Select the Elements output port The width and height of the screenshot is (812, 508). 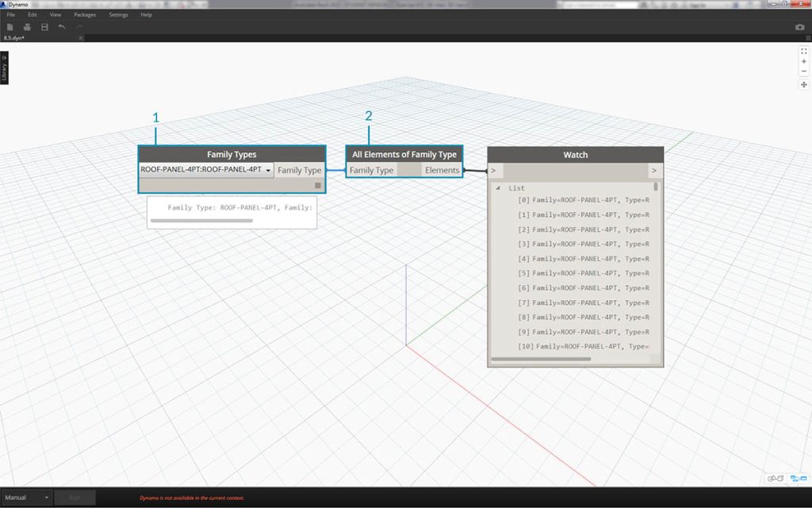(x=442, y=170)
